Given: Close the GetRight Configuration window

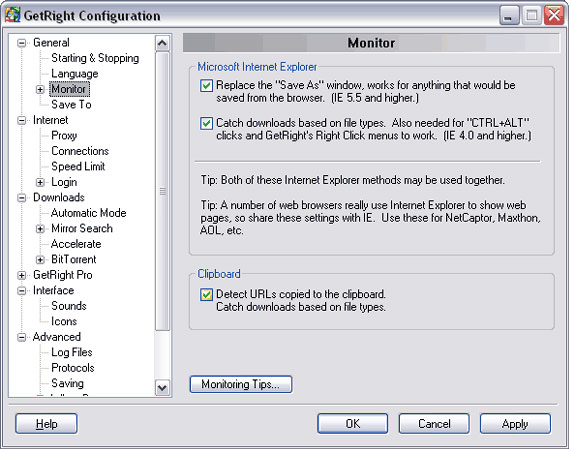Looking at the screenshot, I should (x=554, y=16).
